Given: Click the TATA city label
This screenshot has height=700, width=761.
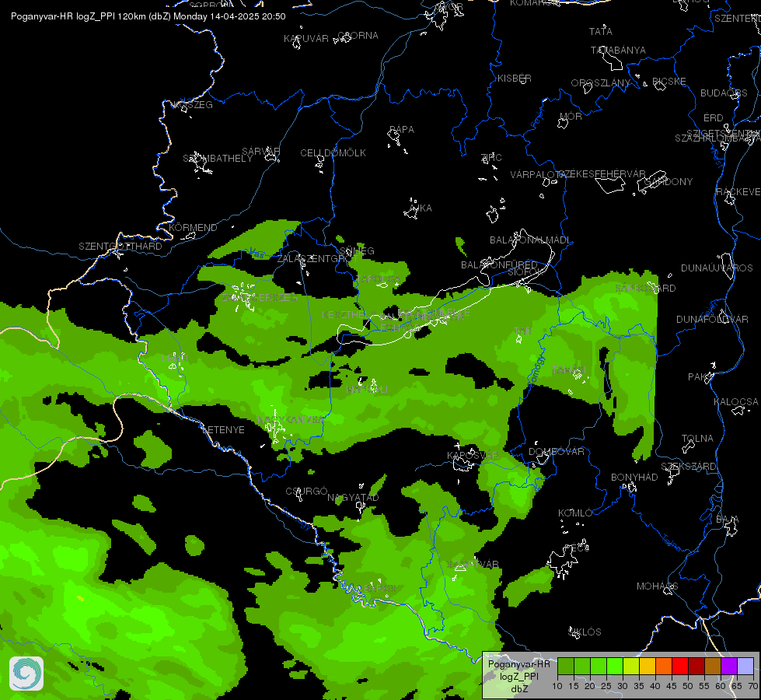Looking at the screenshot, I should (x=601, y=32).
